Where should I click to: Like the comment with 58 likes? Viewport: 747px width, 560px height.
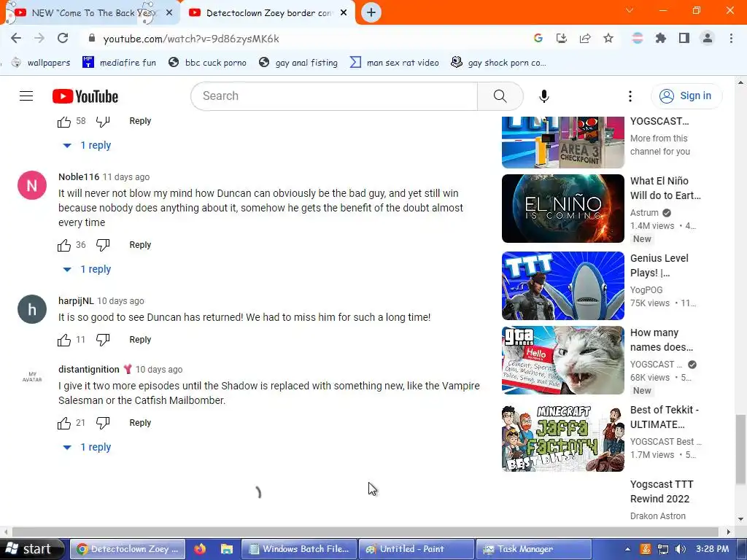click(x=64, y=122)
